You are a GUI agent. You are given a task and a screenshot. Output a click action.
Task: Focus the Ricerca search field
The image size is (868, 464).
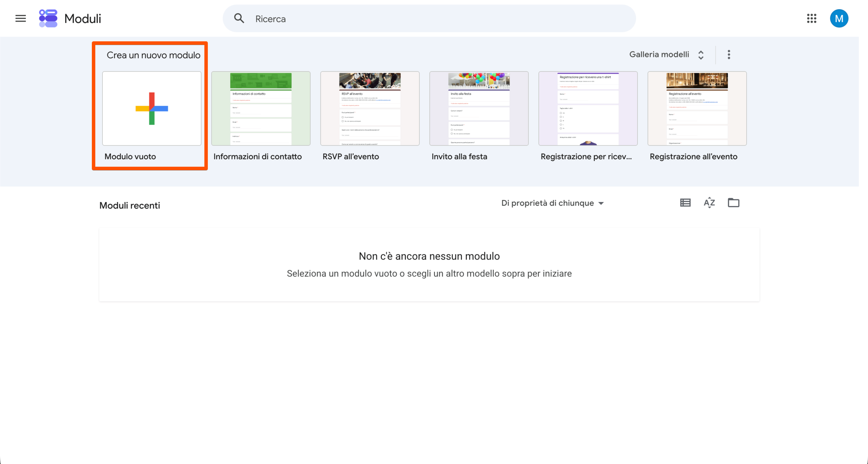[x=429, y=19]
